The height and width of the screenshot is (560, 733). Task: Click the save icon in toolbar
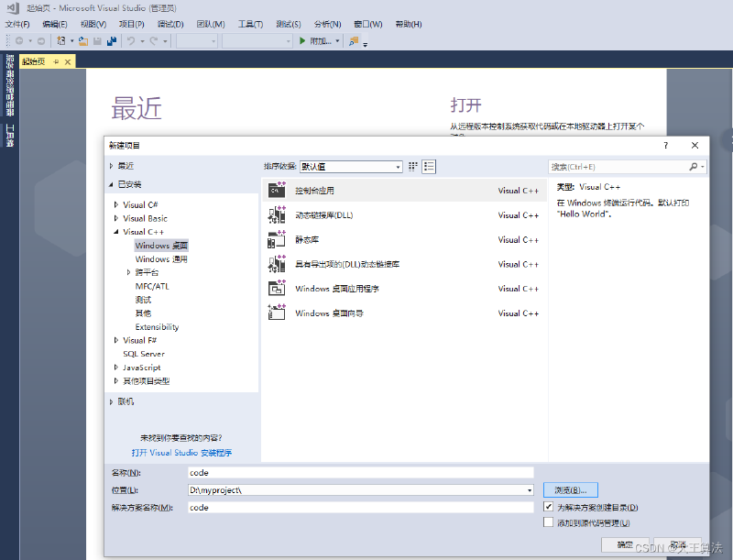(97, 41)
